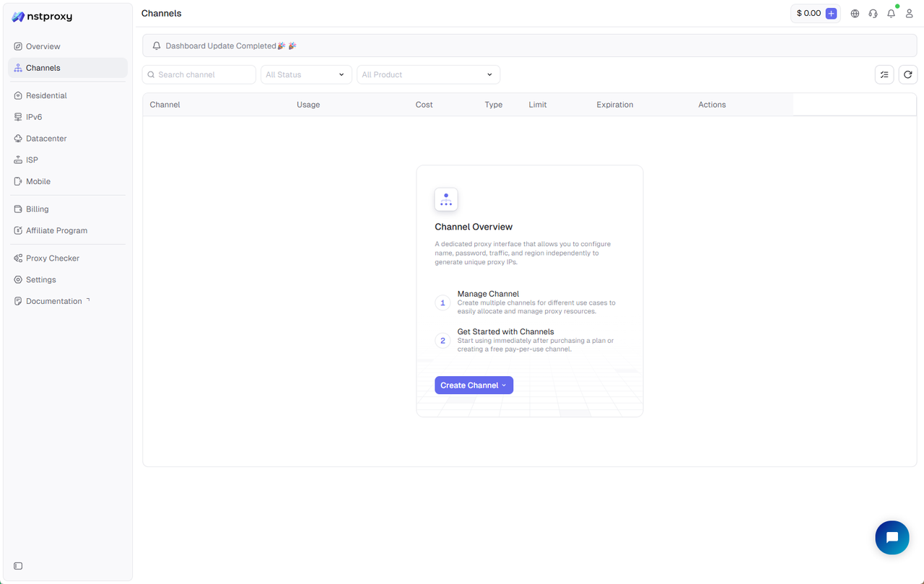
Task: Click the refresh channels icon button
Action: [x=907, y=74]
